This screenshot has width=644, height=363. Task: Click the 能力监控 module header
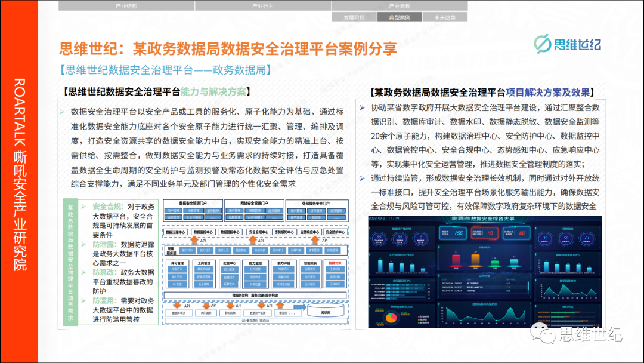(x=255, y=263)
